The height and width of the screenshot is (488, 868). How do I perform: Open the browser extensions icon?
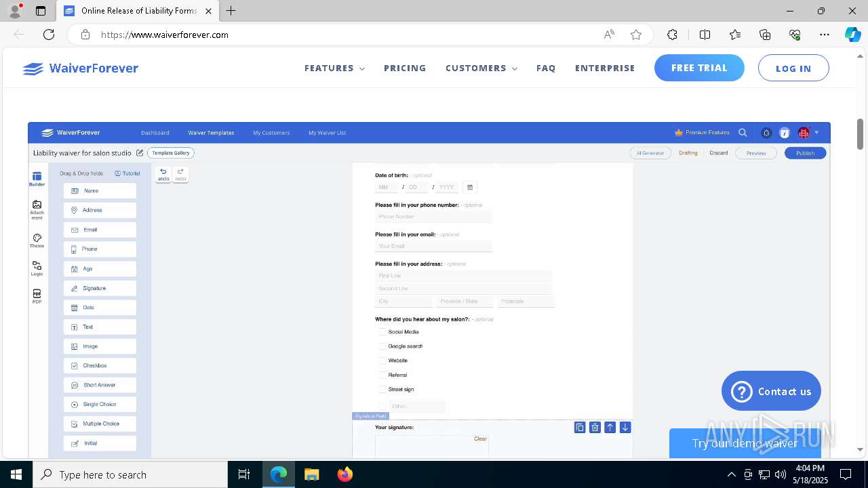tap(672, 35)
